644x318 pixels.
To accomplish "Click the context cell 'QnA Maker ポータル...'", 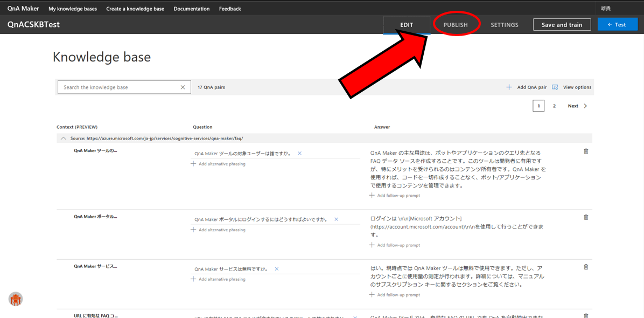I will pos(95,217).
